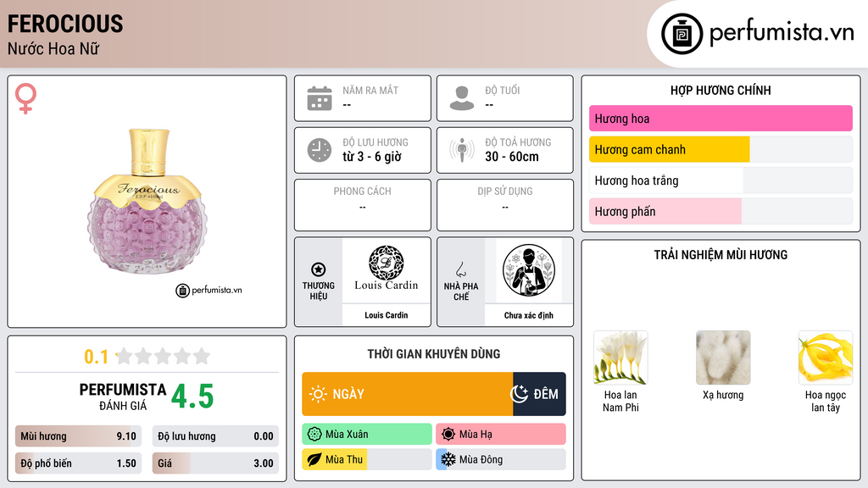The height and width of the screenshot is (488, 868).
Task: Open the Hoa ngọc lan tây note image
Action: pyautogui.click(x=826, y=358)
